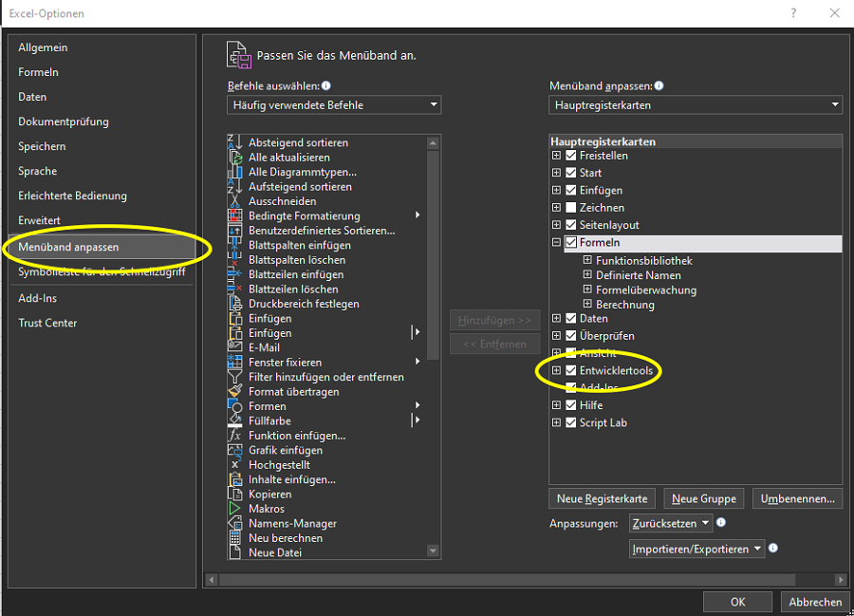Select the Ausschneiden scissors icon

click(234, 201)
